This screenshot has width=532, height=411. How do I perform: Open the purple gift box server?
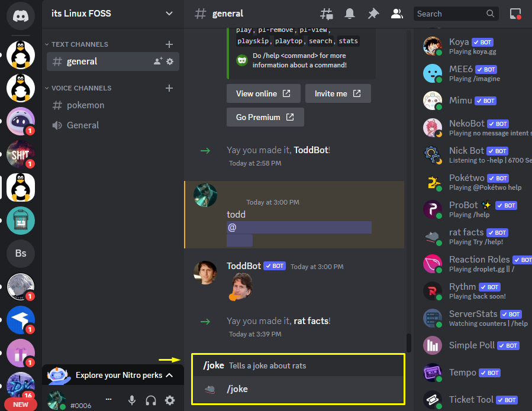[x=21, y=352]
